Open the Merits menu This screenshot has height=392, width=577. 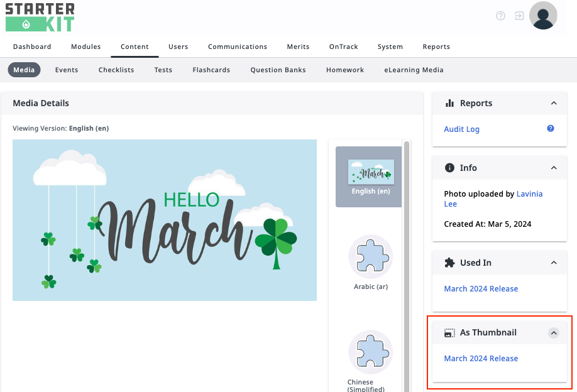coord(298,46)
